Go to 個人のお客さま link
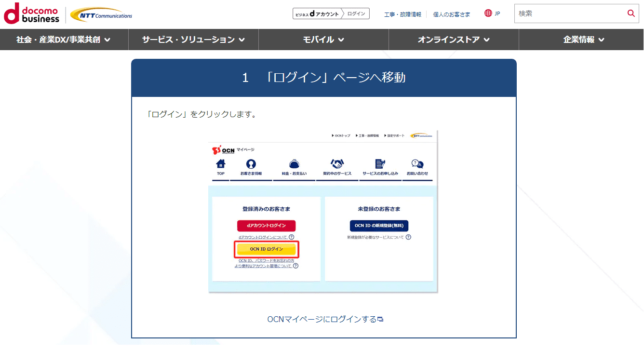 click(452, 14)
